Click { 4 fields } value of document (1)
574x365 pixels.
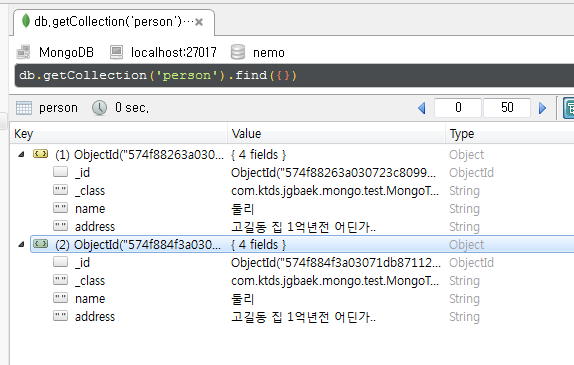258,154
